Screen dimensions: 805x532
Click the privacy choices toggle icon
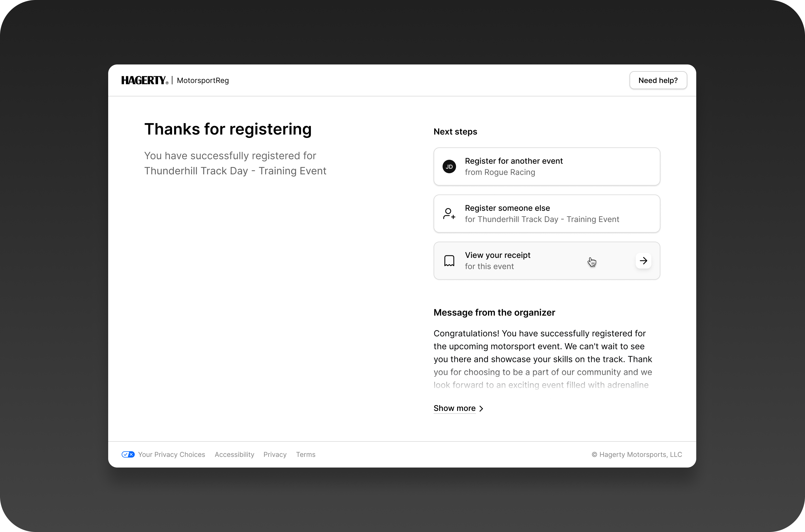126,454
